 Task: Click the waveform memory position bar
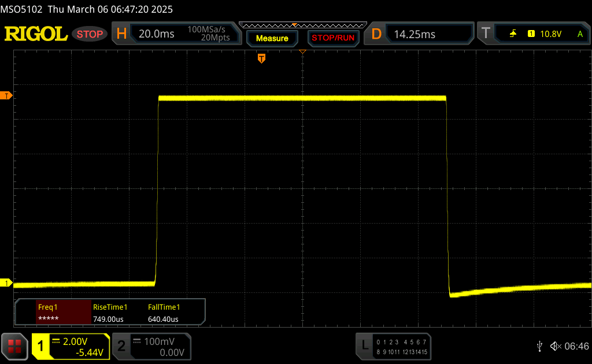303,25
